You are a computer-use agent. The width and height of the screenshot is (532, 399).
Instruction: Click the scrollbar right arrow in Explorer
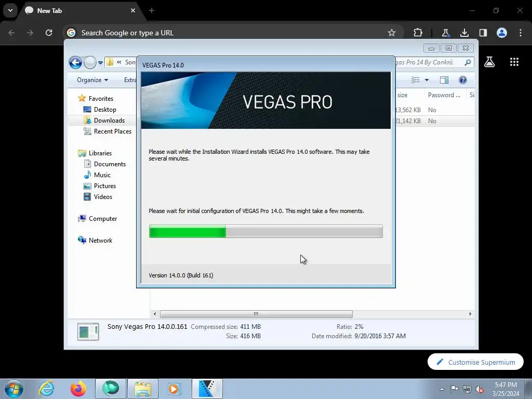(x=470, y=314)
